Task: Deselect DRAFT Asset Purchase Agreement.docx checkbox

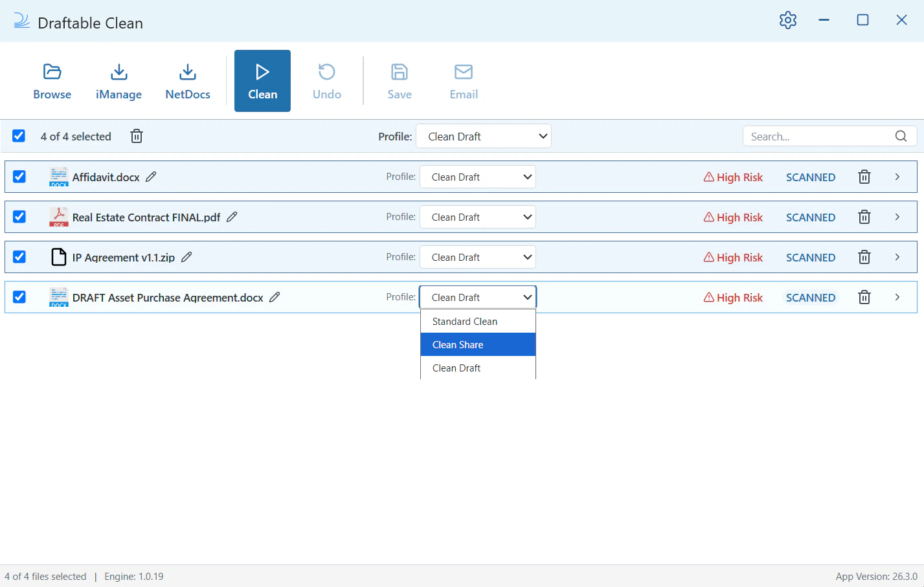Action: (19, 297)
